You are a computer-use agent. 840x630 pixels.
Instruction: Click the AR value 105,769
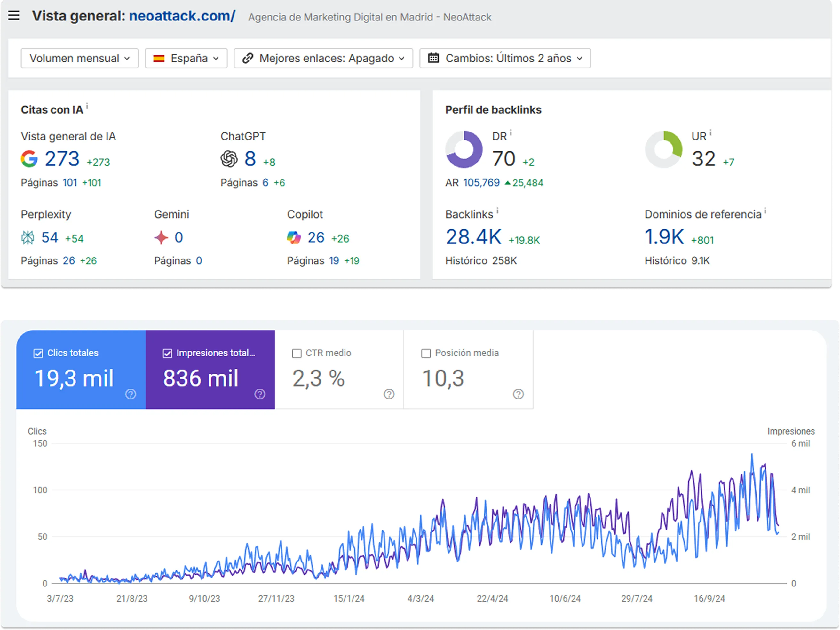[x=481, y=183]
